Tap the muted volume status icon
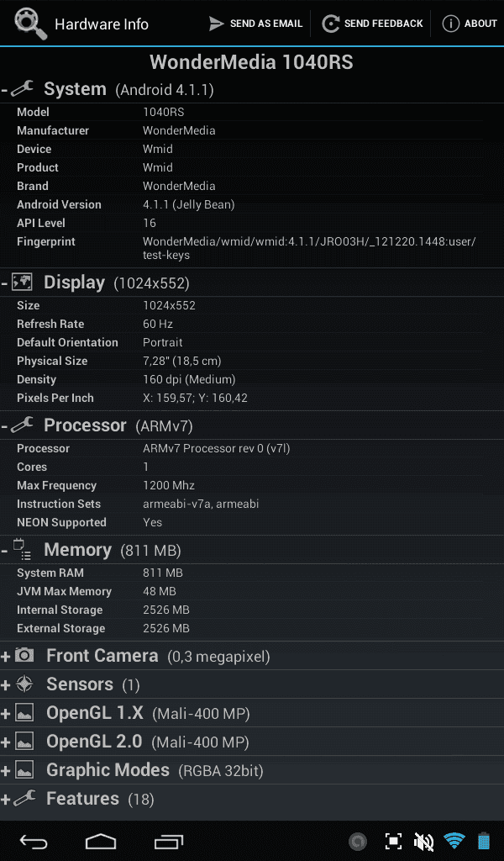This screenshot has width=504, height=861. click(x=423, y=841)
